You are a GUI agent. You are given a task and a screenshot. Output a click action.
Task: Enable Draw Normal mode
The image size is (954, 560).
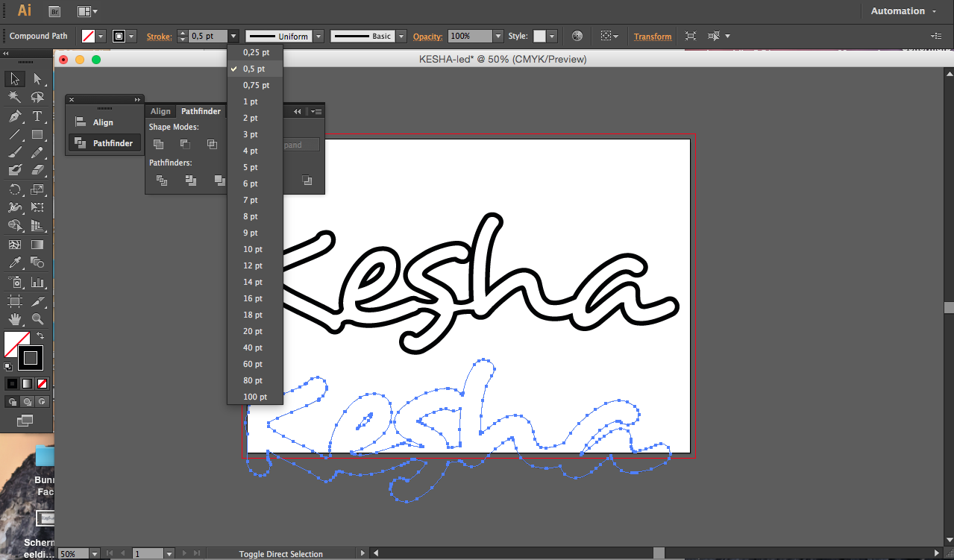12,401
